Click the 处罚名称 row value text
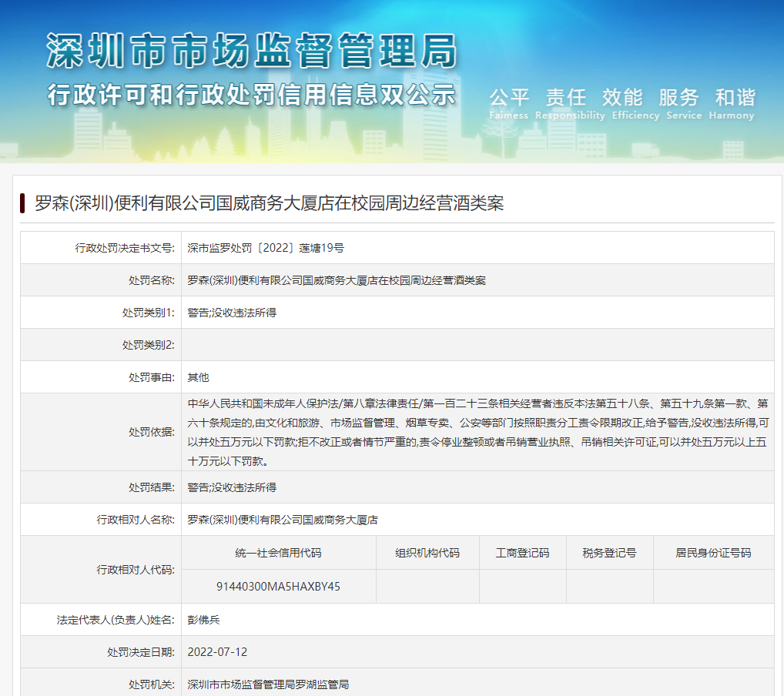Screen dimensions: 784x696 (x=337, y=280)
